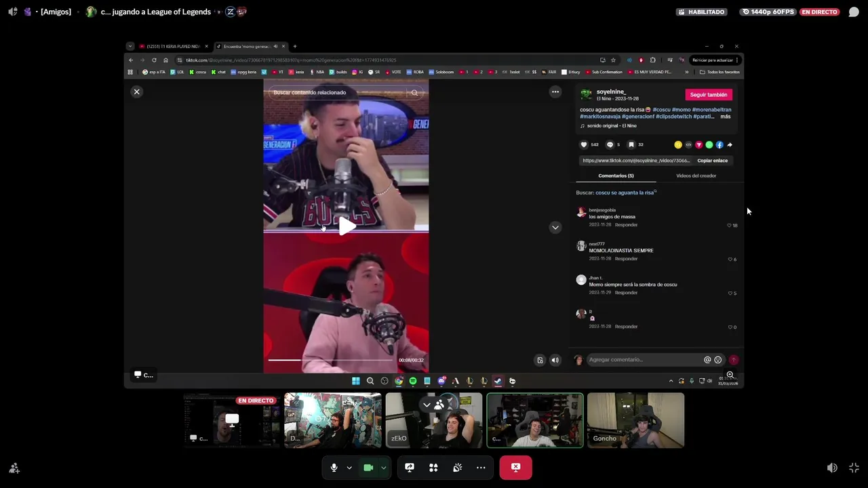Click the 1440p 60FPS quality indicator
The image size is (868, 488).
click(768, 12)
